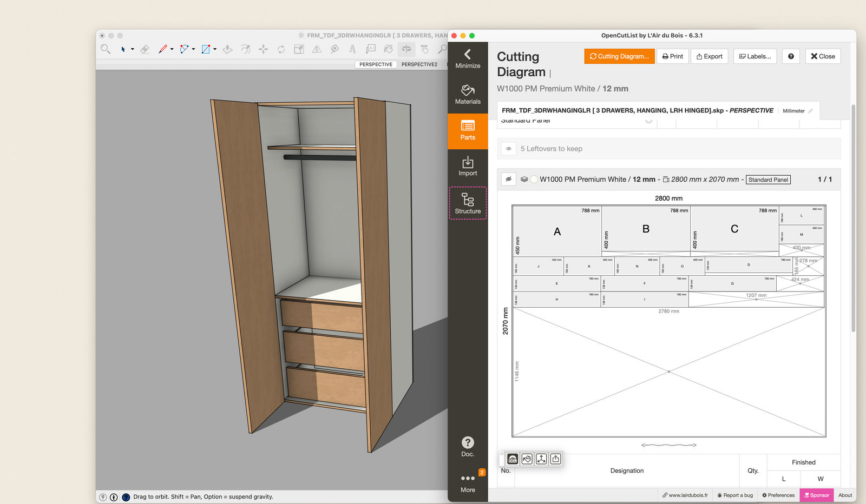Open OpenCutList Preferences
Image resolution: width=866 pixels, height=504 pixels.
[778, 495]
